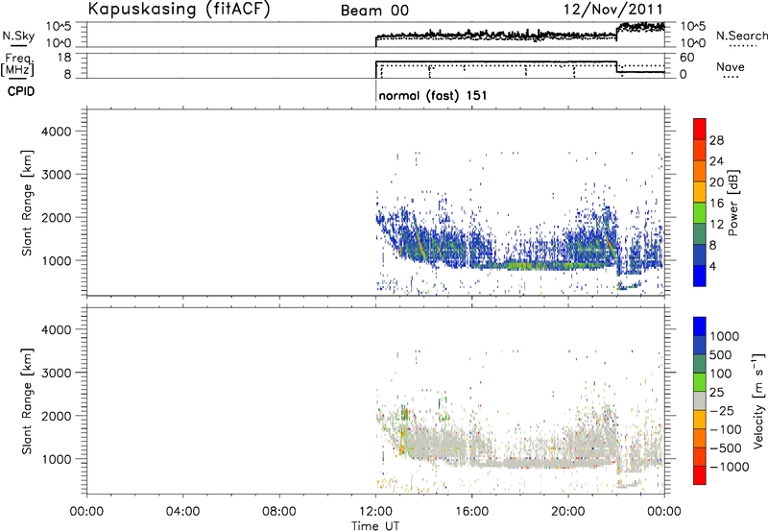Select the 'Freq. [MHz]' axis label
The image size is (768, 532).
18,64
